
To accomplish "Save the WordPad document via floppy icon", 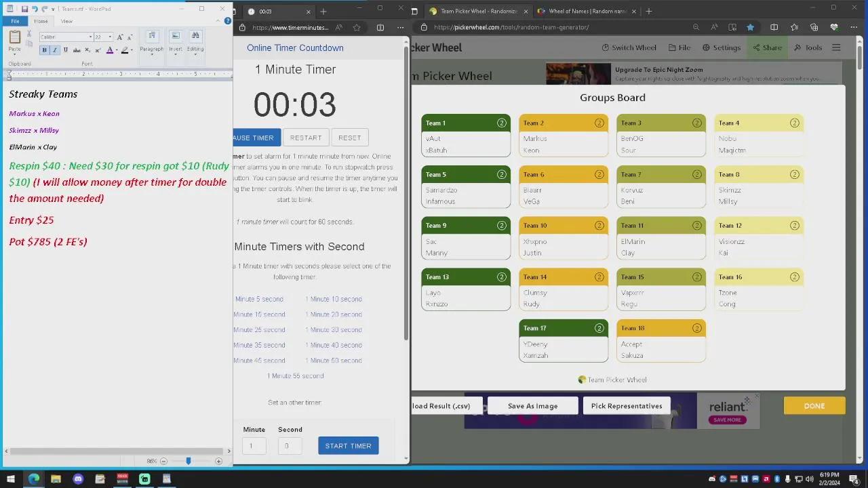I will (x=24, y=9).
